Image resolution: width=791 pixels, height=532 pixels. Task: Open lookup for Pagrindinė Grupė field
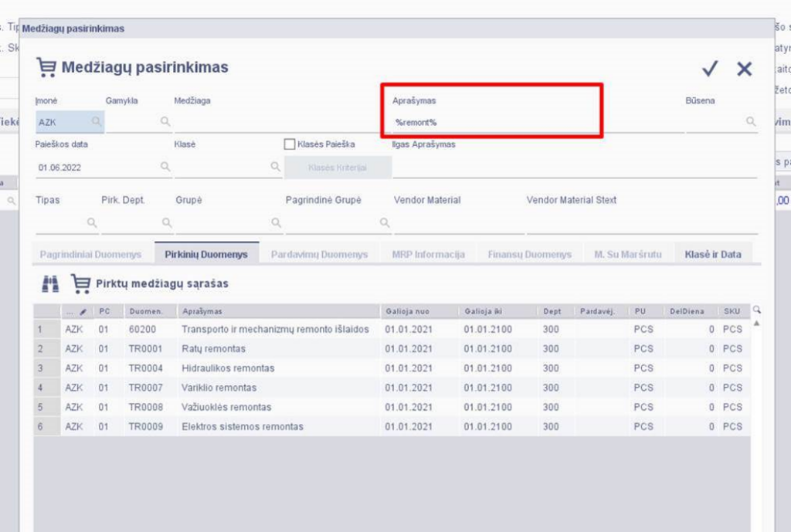(x=385, y=223)
